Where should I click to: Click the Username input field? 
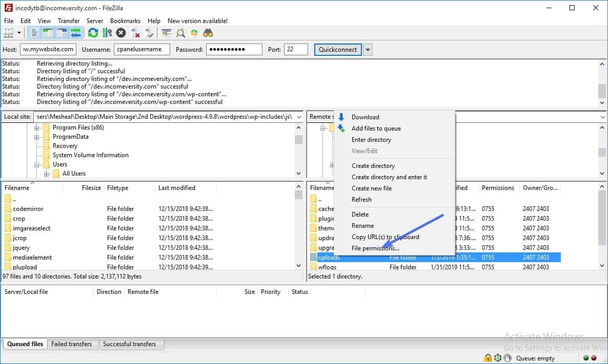pos(141,50)
